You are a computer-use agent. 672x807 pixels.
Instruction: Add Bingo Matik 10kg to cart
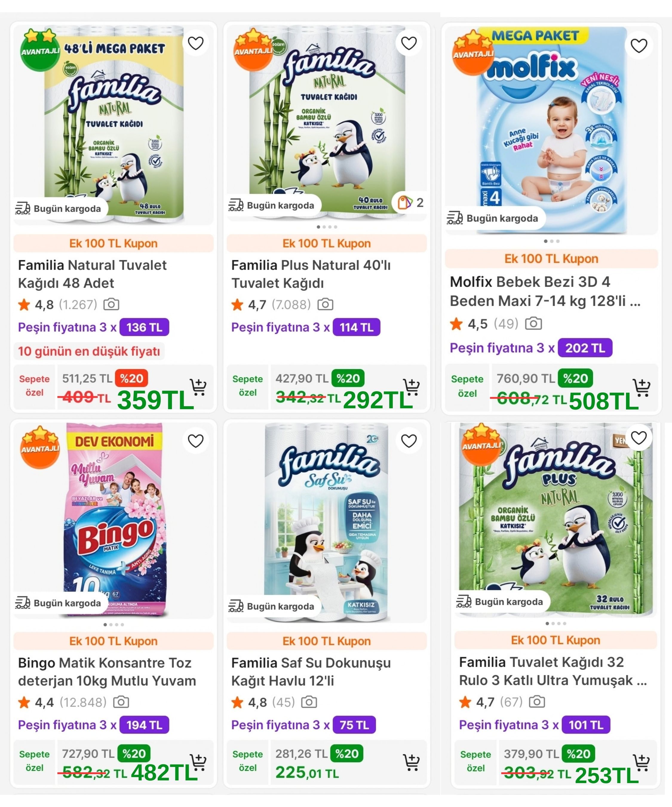[x=198, y=762]
